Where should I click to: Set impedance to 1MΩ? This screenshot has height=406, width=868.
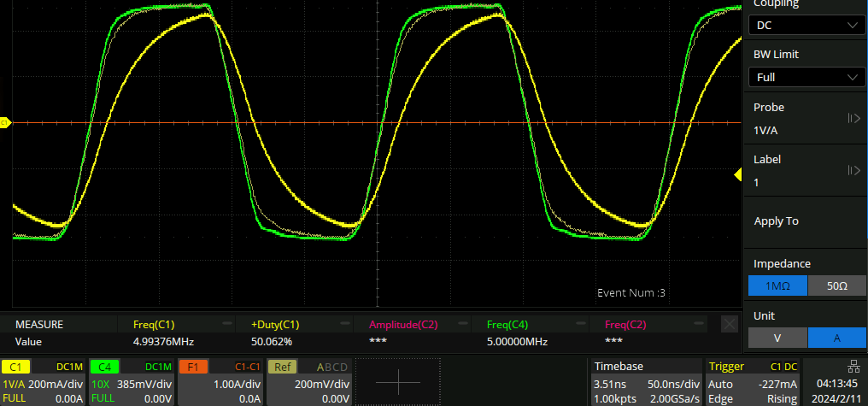[x=777, y=286]
